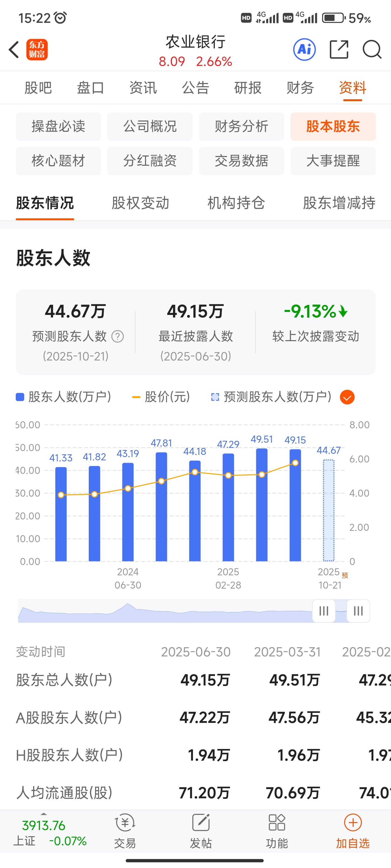This screenshot has width=391, height=868.
Task: Tap the 49.15万 latest disclosed value
Action: pos(195,311)
